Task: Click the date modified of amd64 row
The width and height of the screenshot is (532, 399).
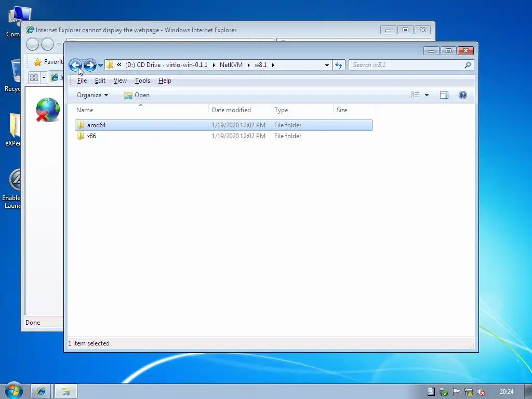Action: coord(238,125)
